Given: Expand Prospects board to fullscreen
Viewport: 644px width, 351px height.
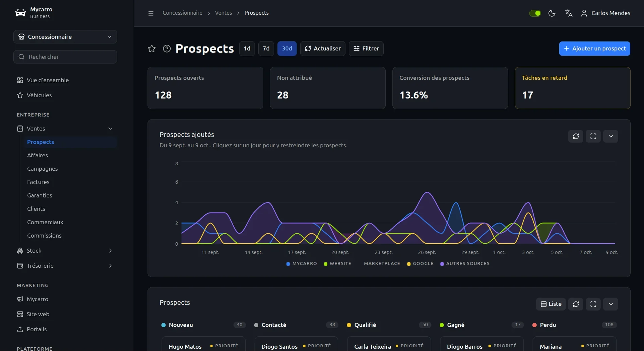Looking at the screenshot, I should coord(593,304).
